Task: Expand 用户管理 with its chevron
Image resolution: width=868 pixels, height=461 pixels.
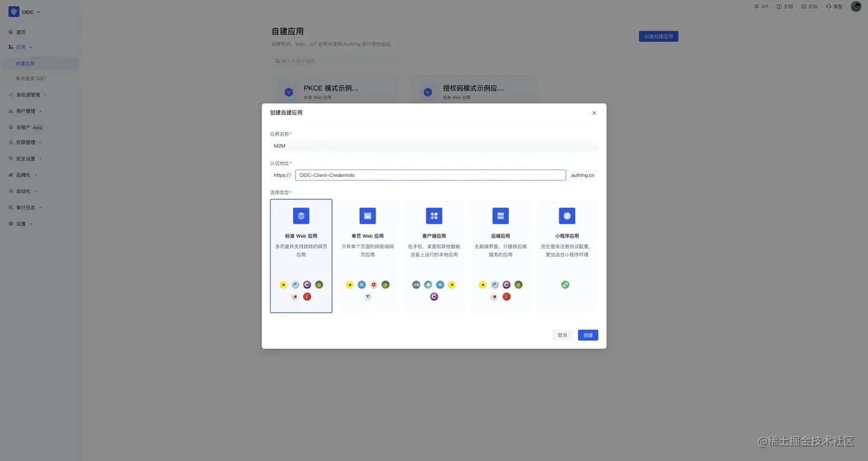Action: point(40,111)
